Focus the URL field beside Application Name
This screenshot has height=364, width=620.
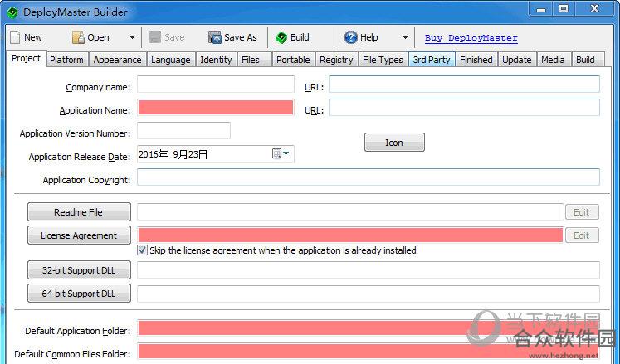click(x=464, y=108)
